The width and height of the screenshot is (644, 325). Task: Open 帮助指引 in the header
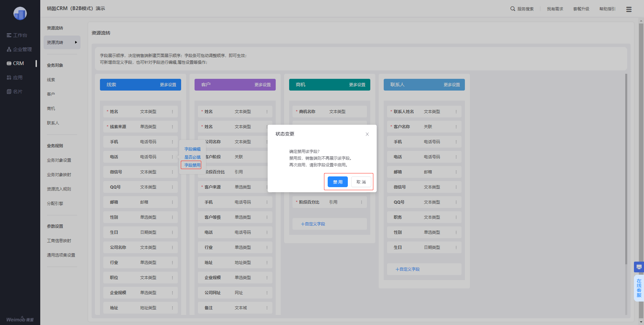pos(607,9)
